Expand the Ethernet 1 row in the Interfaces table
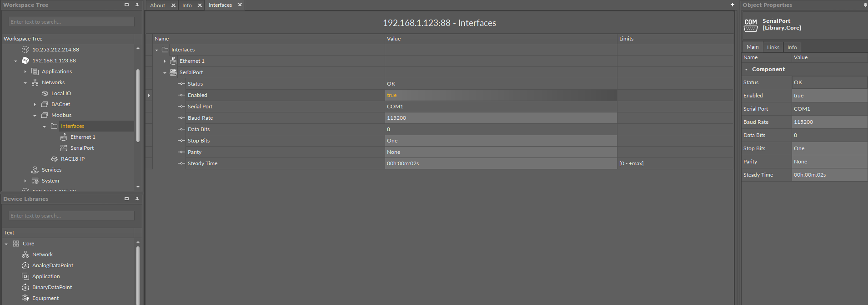The image size is (868, 305). click(x=165, y=61)
